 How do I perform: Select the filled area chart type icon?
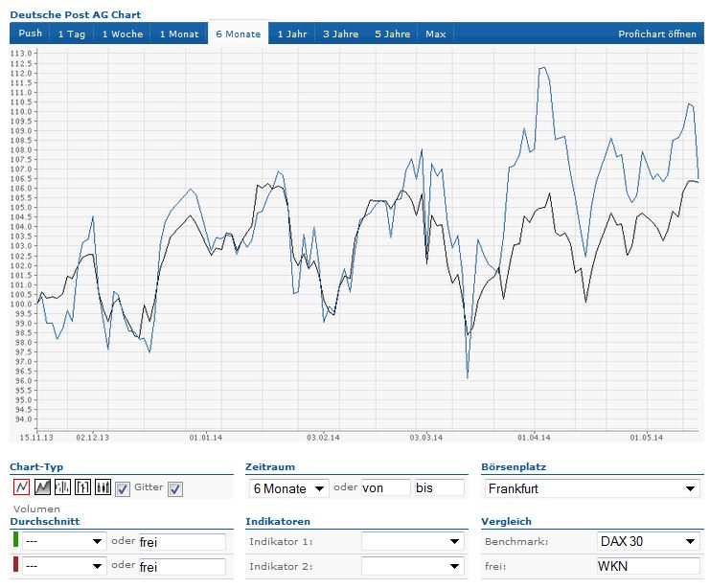(42, 487)
